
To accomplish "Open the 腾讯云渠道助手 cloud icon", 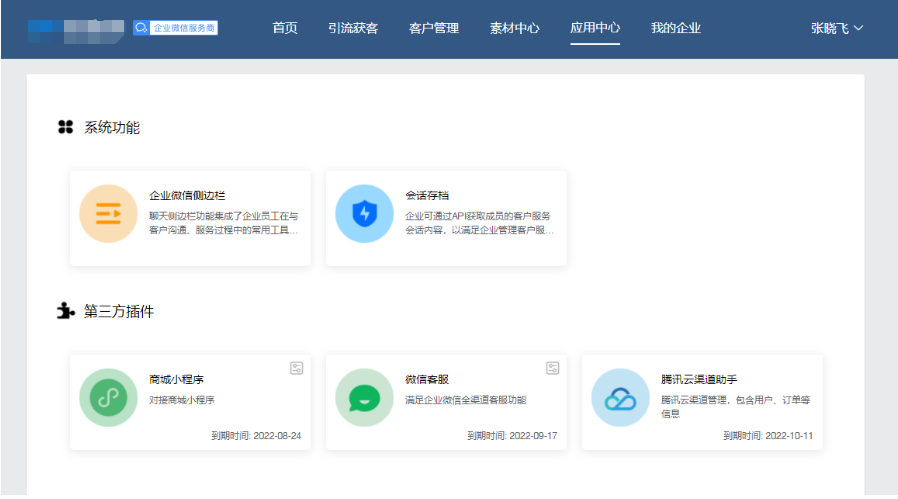I will point(620,397).
